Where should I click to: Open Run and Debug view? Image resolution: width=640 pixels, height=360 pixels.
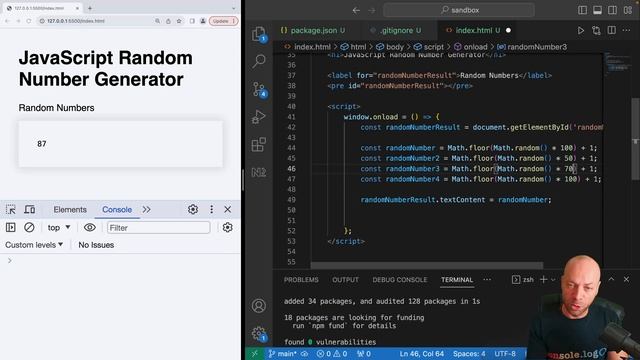[259, 117]
